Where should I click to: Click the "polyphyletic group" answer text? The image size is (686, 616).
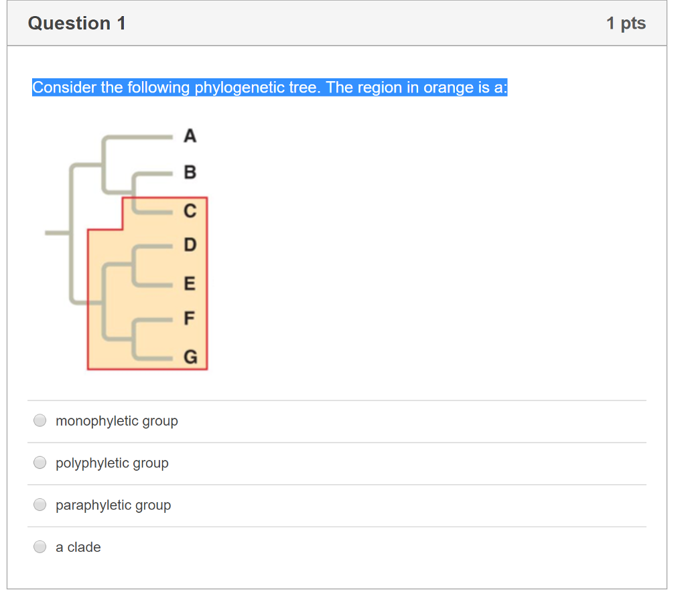pos(112,463)
